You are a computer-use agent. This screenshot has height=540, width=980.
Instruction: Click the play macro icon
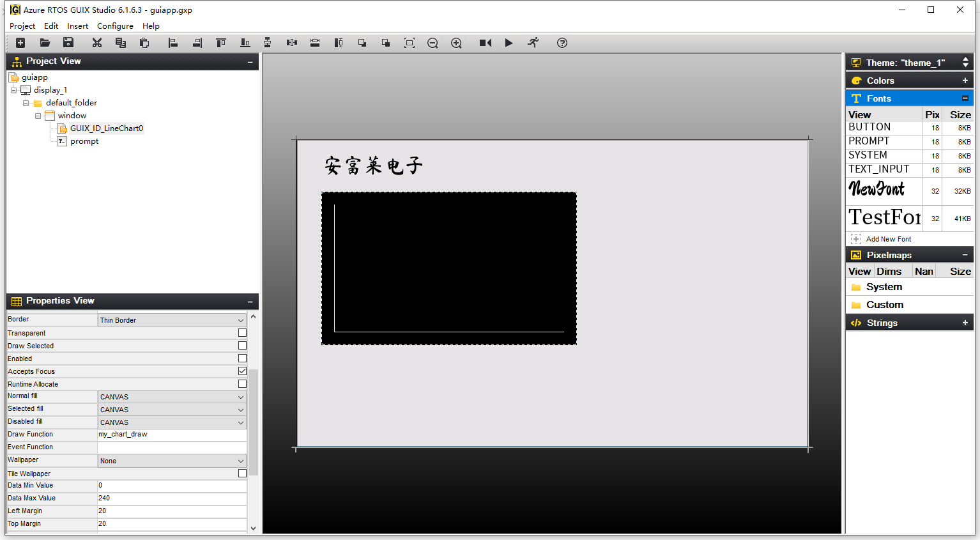coord(509,43)
